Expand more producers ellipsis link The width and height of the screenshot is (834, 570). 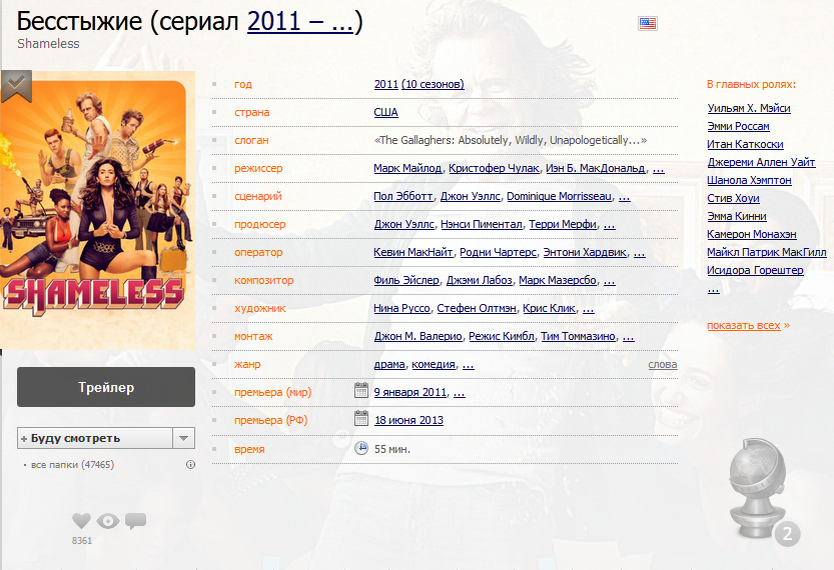click(610, 225)
